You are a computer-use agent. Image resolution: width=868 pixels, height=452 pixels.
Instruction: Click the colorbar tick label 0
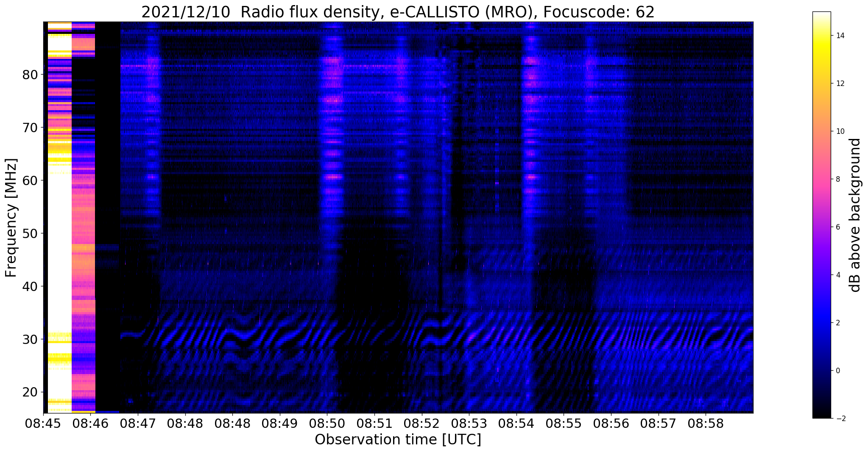[x=837, y=371]
